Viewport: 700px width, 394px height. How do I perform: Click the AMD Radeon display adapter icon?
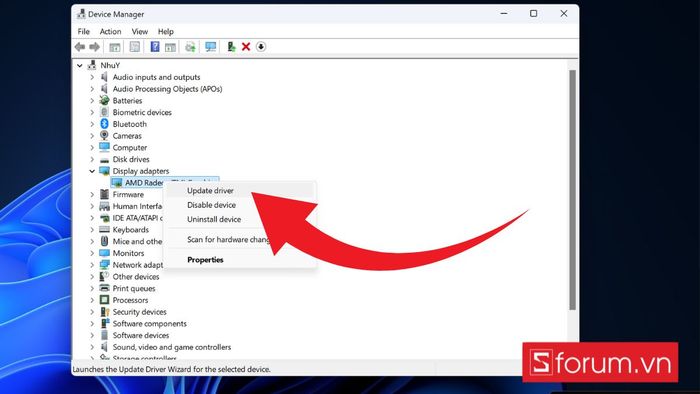tap(117, 182)
